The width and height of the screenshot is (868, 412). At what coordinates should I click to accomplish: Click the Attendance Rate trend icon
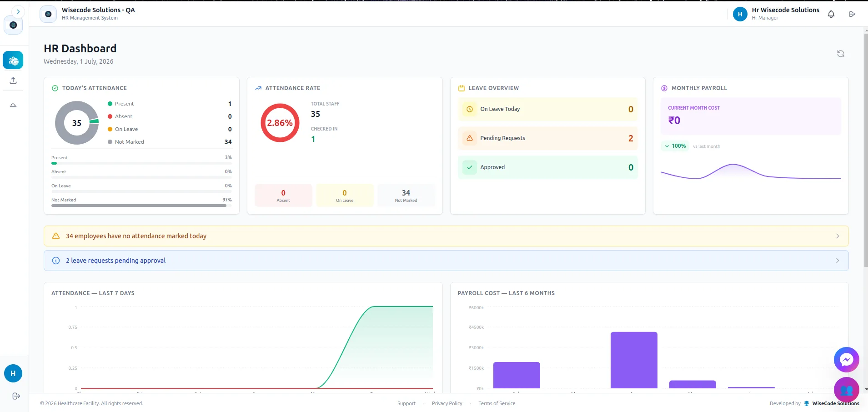(x=258, y=88)
